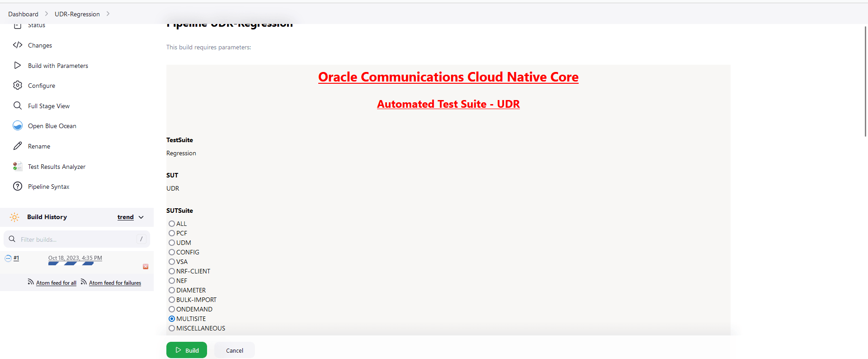
Task: Click the RSS icon beside Atom feed for all
Action: tap(31, 282)
